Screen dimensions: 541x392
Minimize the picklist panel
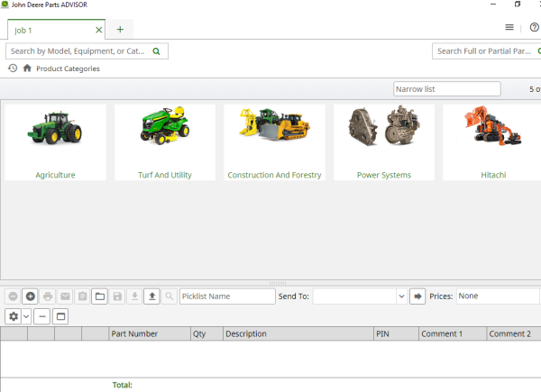[42, 316]
